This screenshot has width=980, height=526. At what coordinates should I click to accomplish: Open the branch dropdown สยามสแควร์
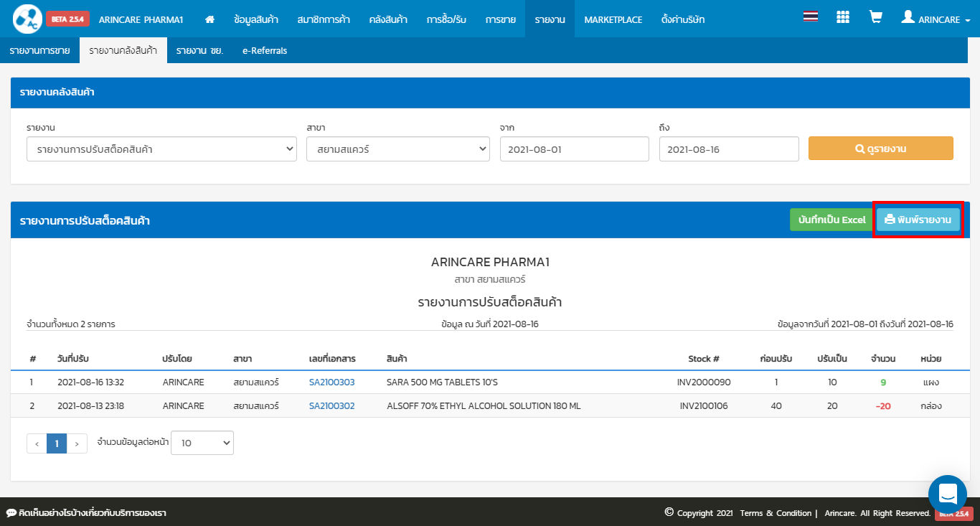point(398,149)
